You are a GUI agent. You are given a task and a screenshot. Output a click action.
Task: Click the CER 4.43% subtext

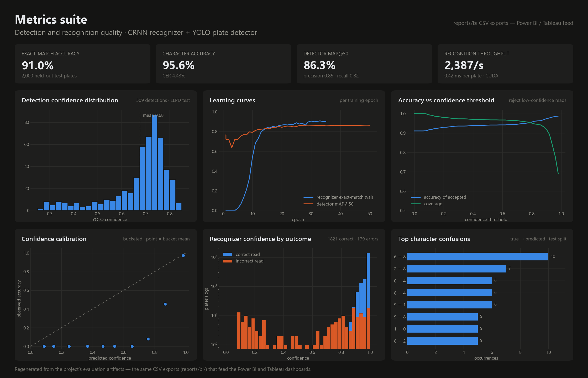(174, 76)
